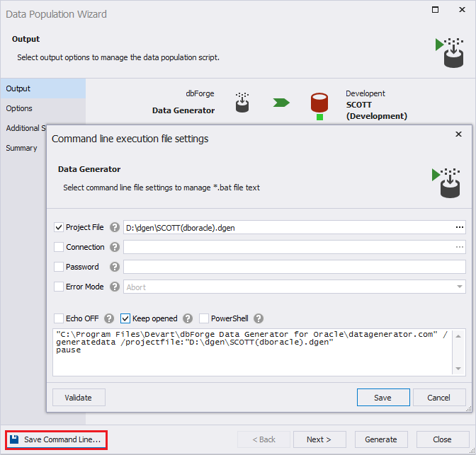
Task: Enable the Error Mode checkbox
Action: tap(59, 287)
